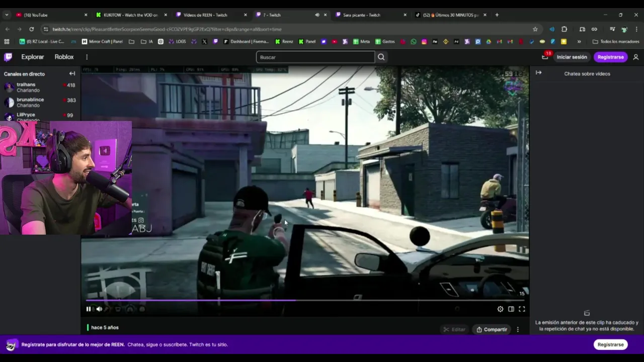Show hidden bookmarks overflow chevron

(x=579, y=42)
